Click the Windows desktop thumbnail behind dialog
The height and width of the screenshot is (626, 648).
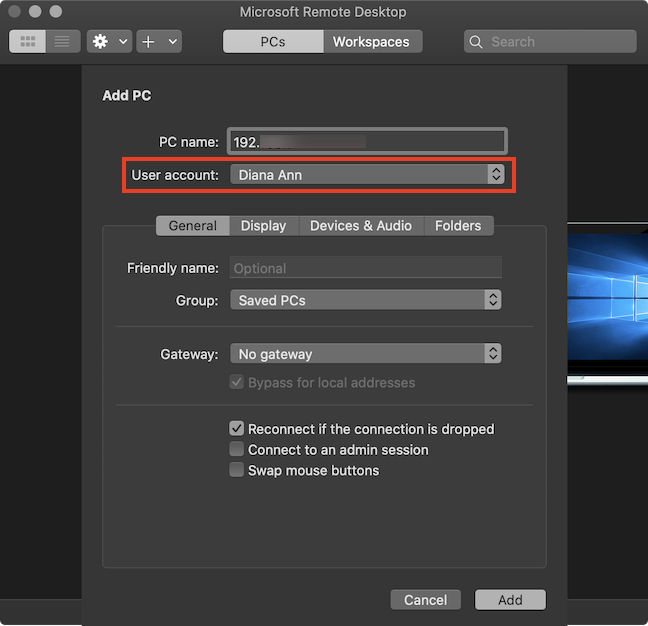coord(608,303)
